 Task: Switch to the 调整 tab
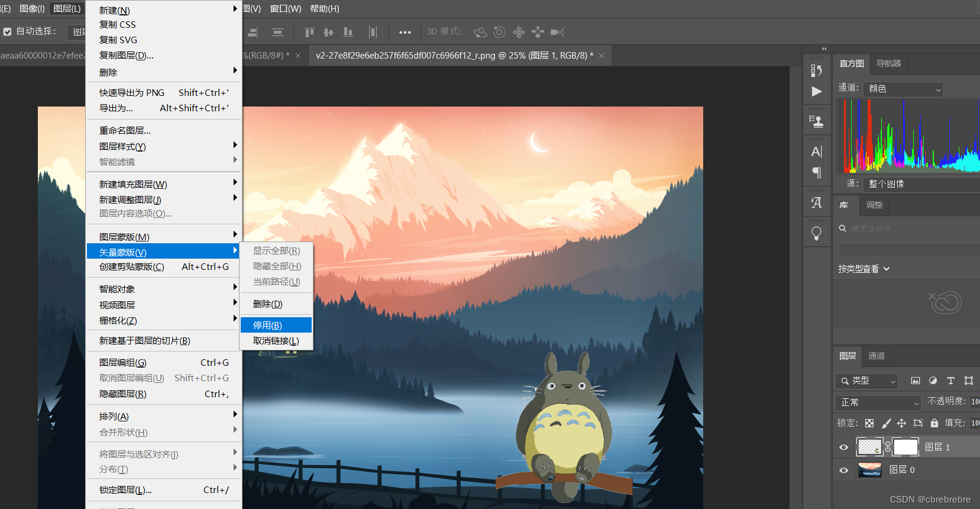(x=874, y=205)
